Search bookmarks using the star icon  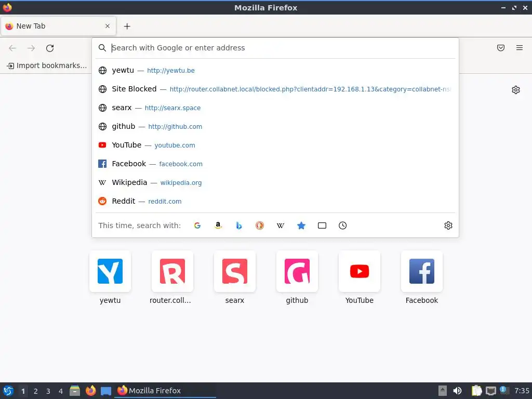301,225
